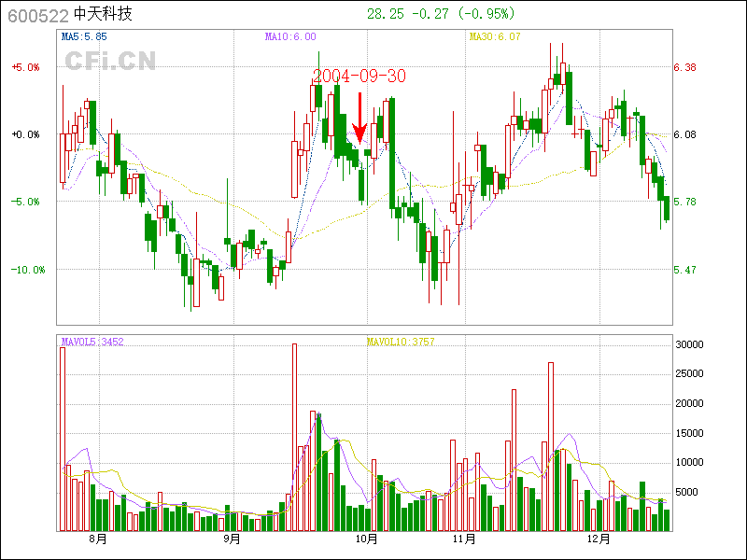
Task: Click the +0.0% axis label
Action: click(25, 134)
